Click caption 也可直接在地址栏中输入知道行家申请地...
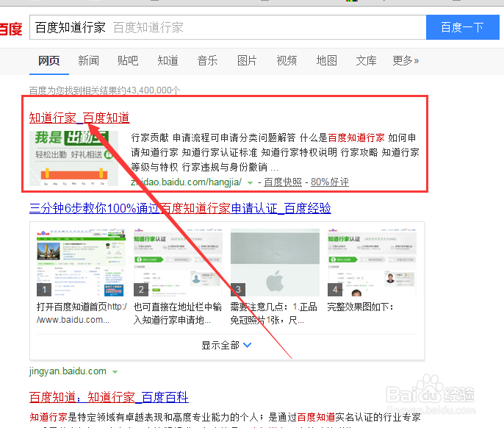 (x=178, y=313)
